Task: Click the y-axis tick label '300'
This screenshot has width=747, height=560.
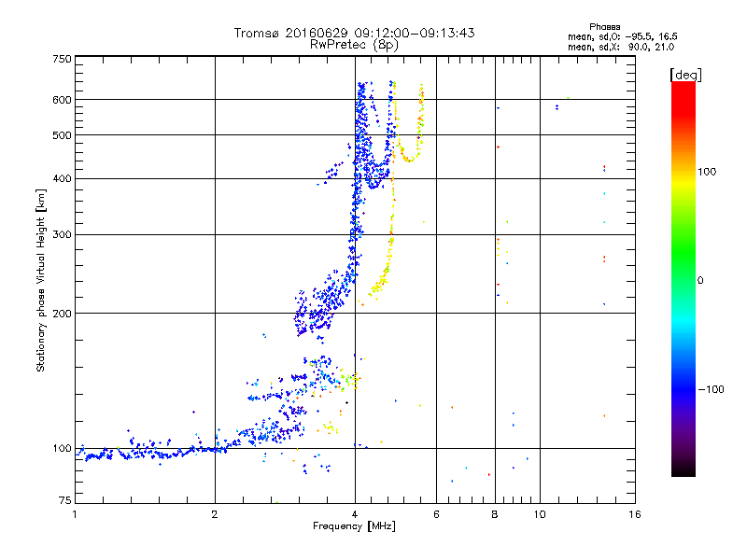Action: (62, 234)
